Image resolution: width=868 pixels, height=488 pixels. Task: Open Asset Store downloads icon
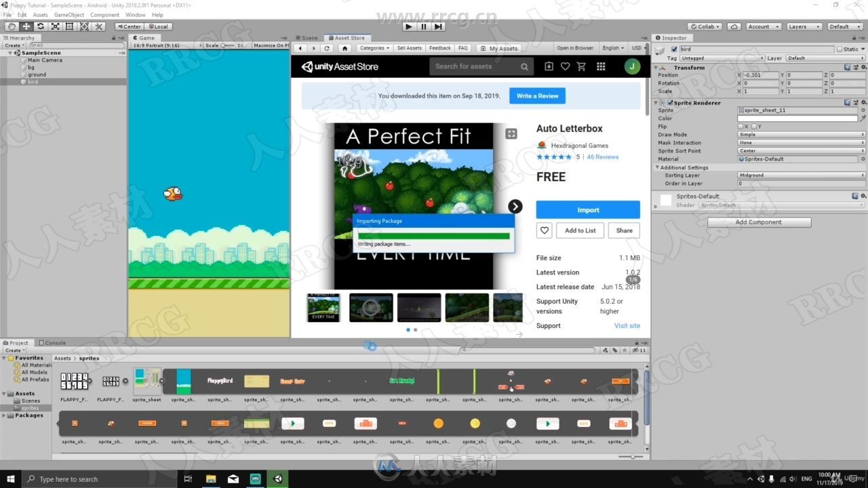click(x=549, y=66)
